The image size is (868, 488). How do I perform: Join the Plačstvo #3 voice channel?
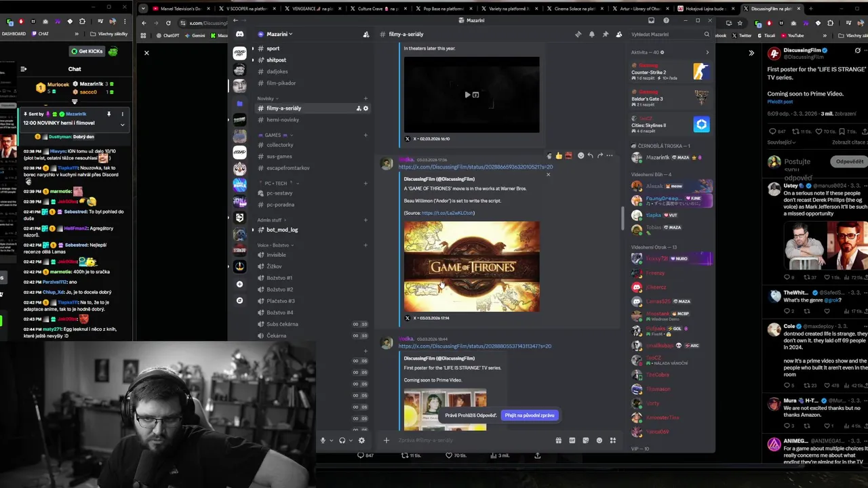(311, 301)
